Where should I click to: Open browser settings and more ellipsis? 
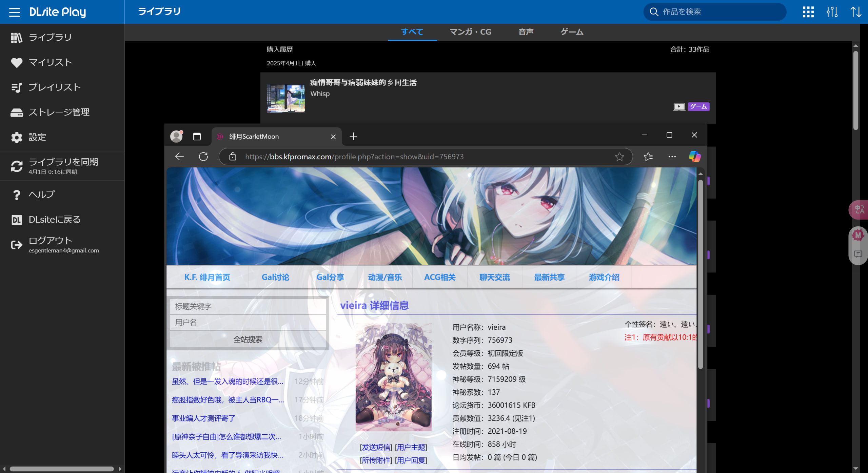[672, 157]
